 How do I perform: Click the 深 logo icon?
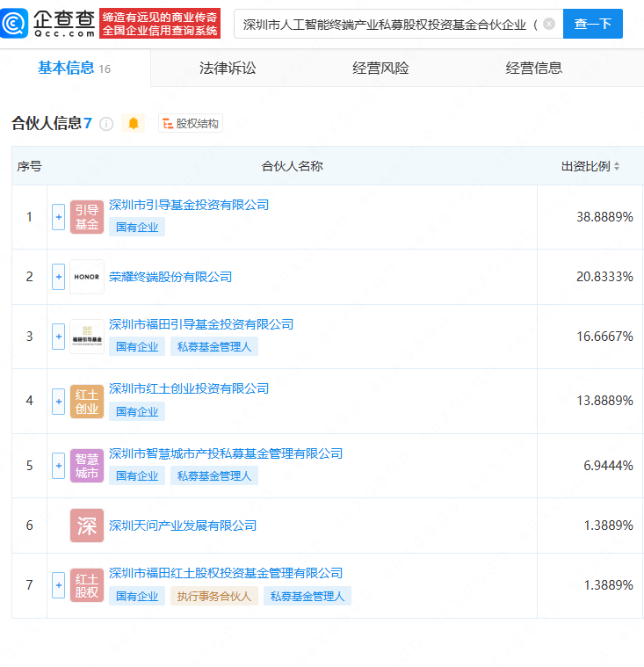pos(87,526)
